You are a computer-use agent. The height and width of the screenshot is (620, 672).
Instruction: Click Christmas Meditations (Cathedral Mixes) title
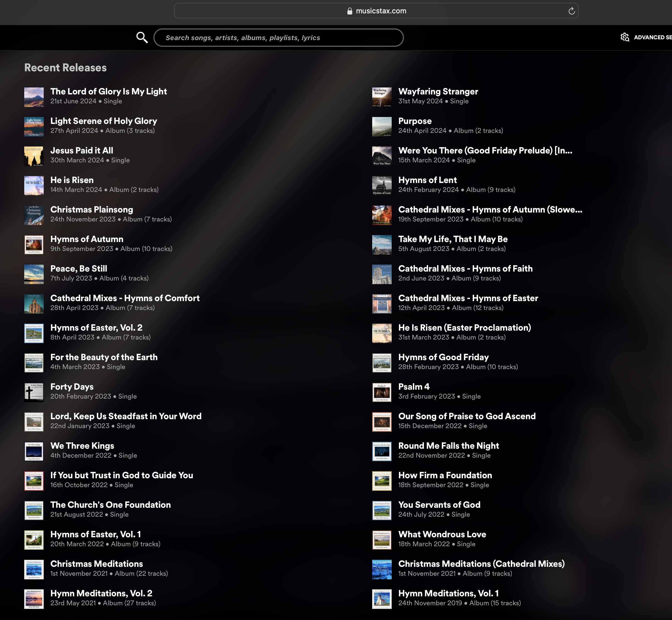click(481, 564)
